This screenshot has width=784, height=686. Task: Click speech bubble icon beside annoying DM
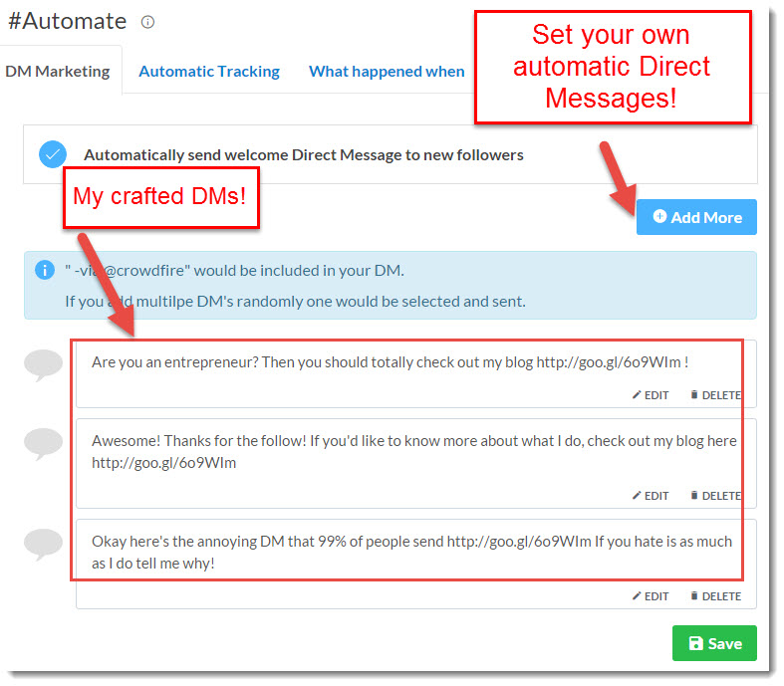click(43, 544)
